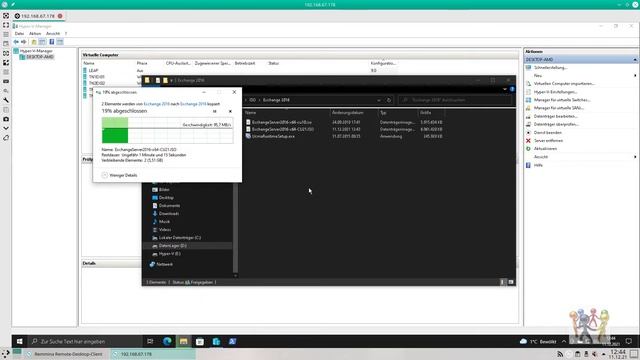
Task: Select Hyper-V-Manager tree root
Action: tap(33, 51)
